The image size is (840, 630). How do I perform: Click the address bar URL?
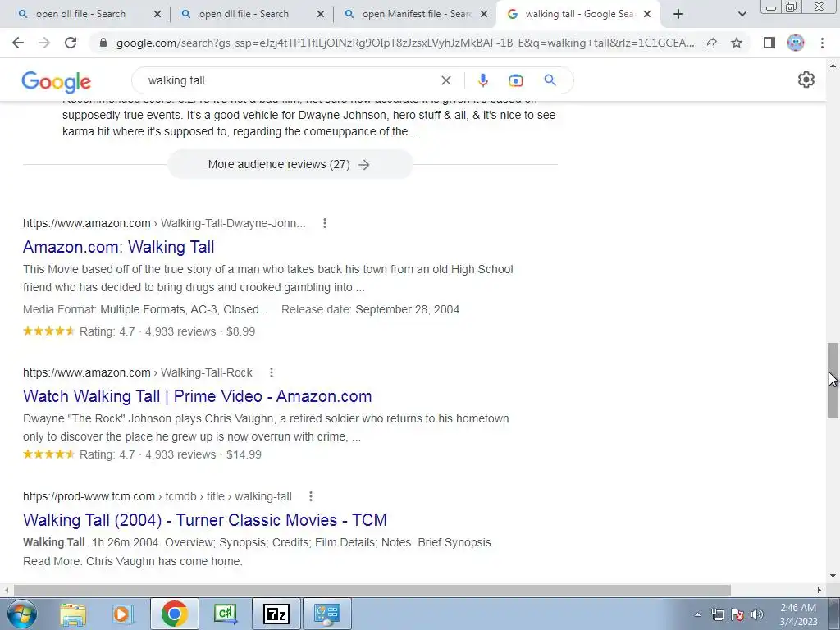tap(405, 43)
